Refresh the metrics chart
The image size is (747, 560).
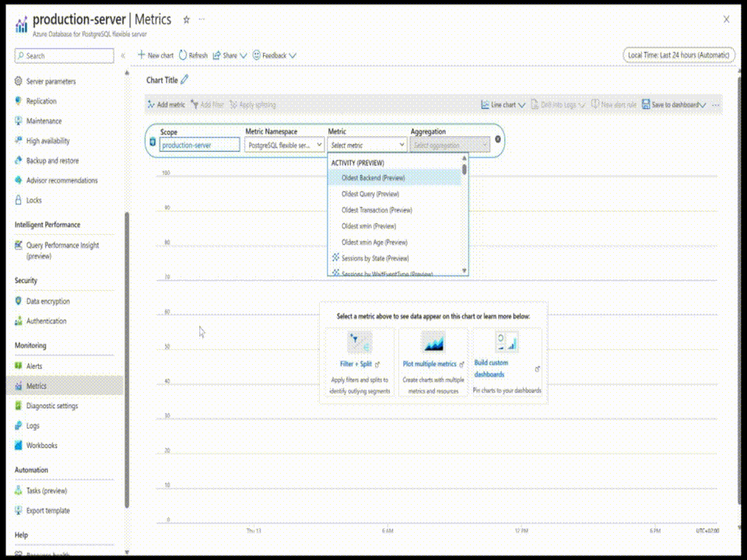194,55
